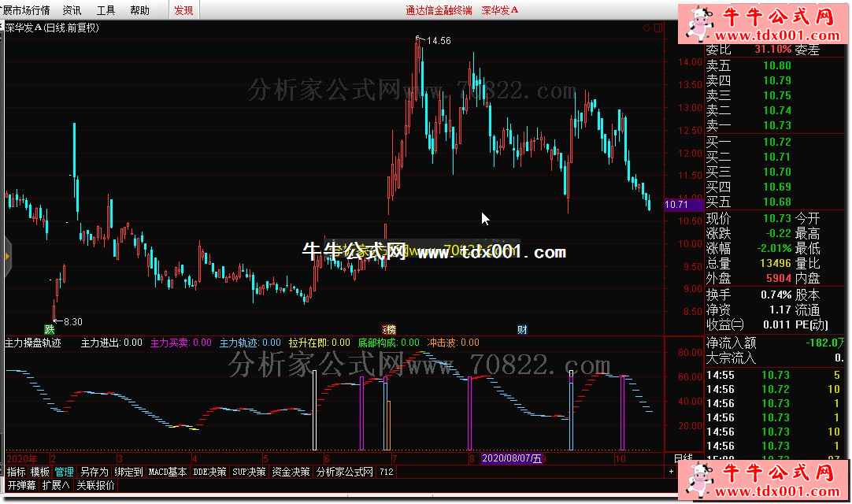Image resolution: width=852 pixels, height=504 pixels.
Task: Click the 主力操盘轨迹 indicator title
Action: (32, 343)
